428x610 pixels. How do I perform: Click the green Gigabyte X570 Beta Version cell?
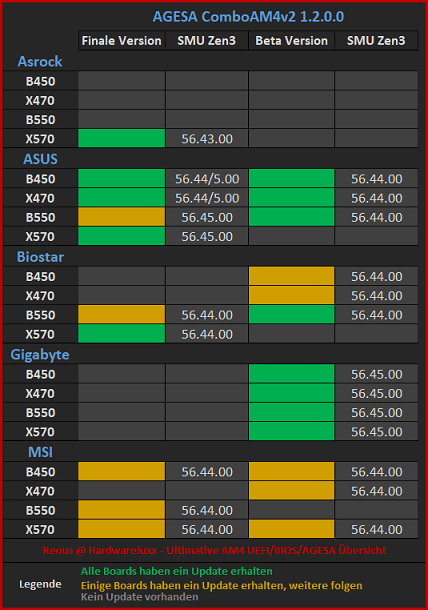click(291, 431)
